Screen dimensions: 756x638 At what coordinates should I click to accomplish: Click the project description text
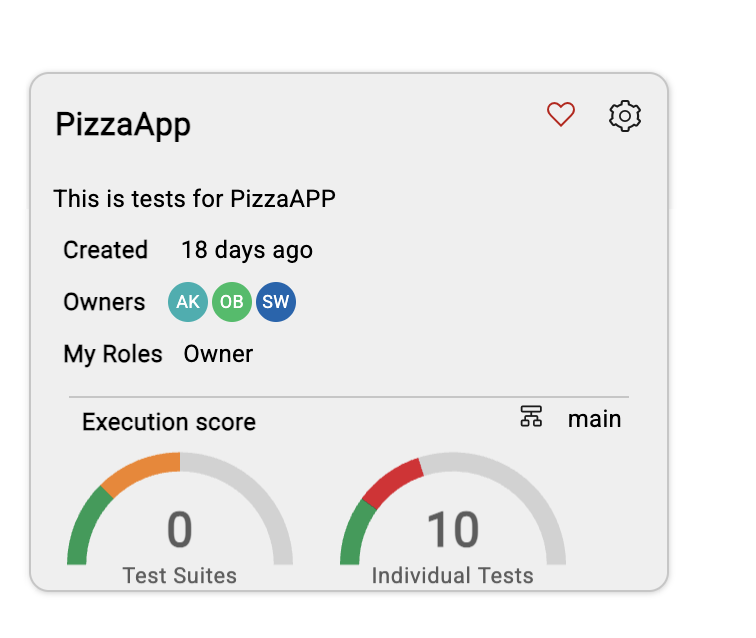click(x=194, y=199)
